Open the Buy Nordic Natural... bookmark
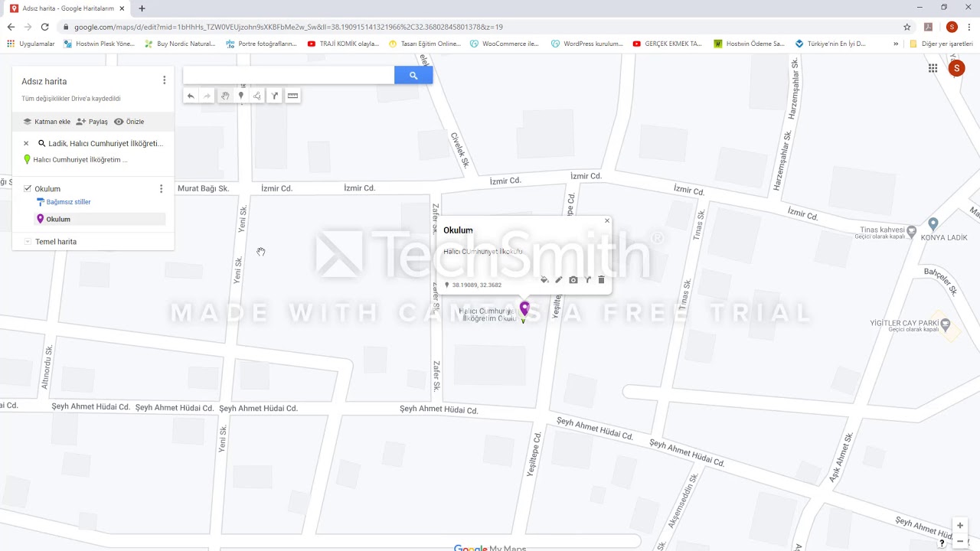Screen dimensions: 980x551 pos(181,44)
